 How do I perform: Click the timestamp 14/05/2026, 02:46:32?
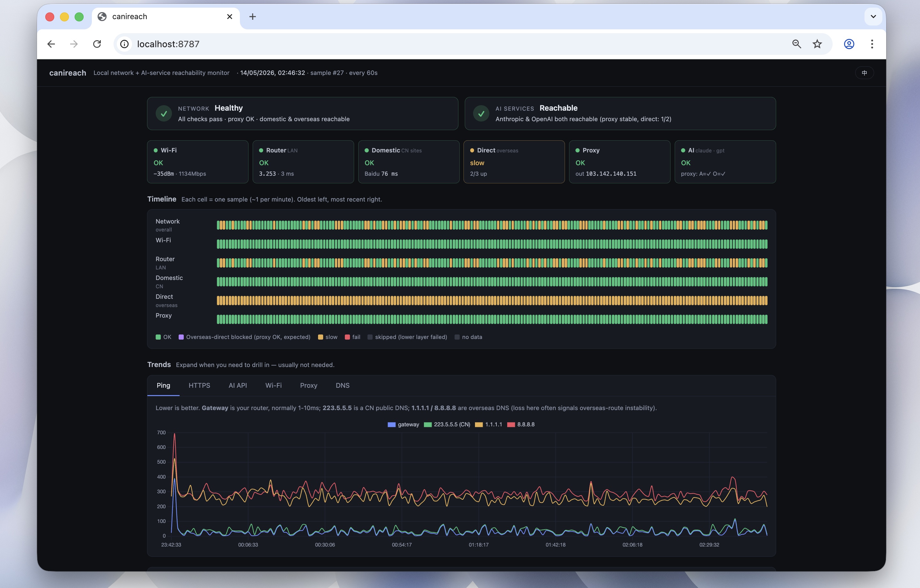[272, 73]
